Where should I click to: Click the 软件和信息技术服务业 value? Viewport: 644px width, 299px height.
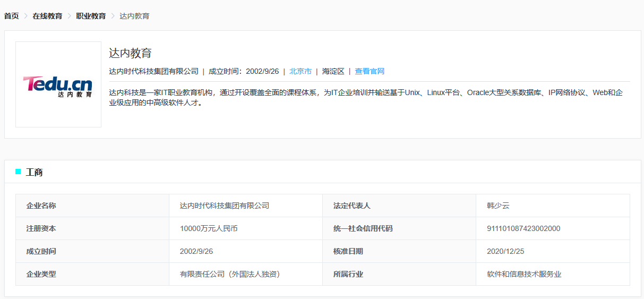(x=524, y=274)
